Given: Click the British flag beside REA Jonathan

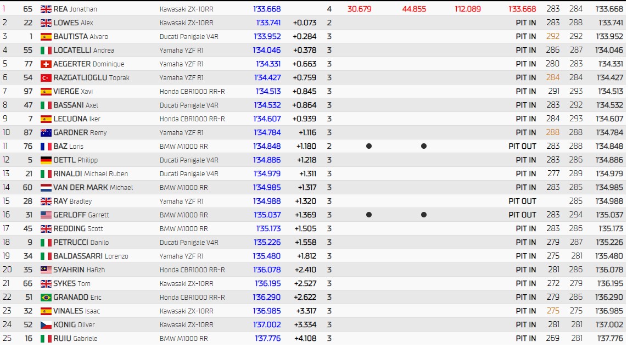Looking at the screenshot, I should point(46,9).
